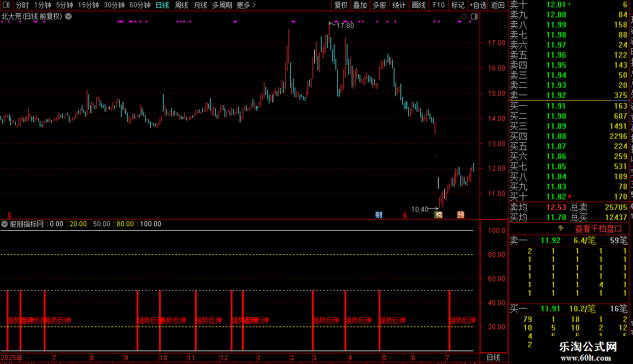
Task: Click the lightning bolt icon beside 查看千档盘口
Action: point(561,228)
